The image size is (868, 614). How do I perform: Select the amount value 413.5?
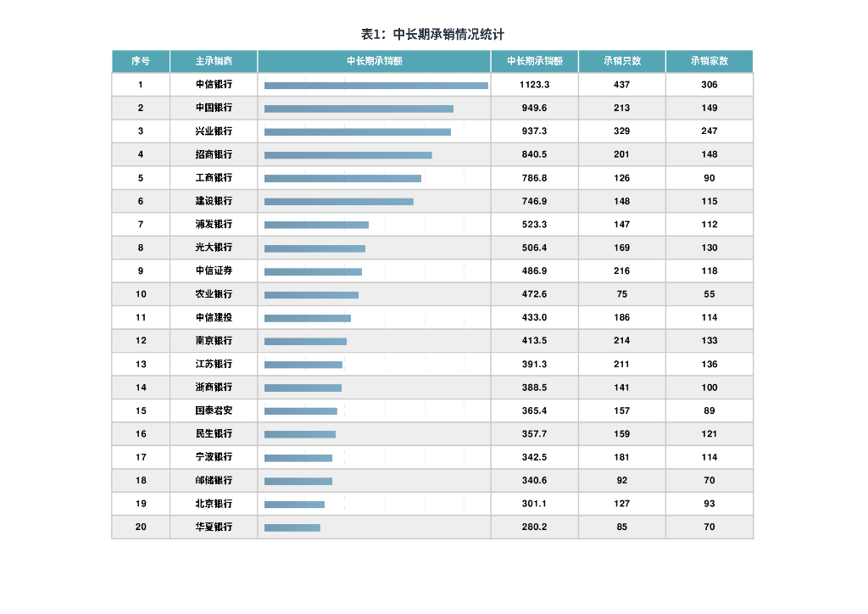[x=534, y=340]
